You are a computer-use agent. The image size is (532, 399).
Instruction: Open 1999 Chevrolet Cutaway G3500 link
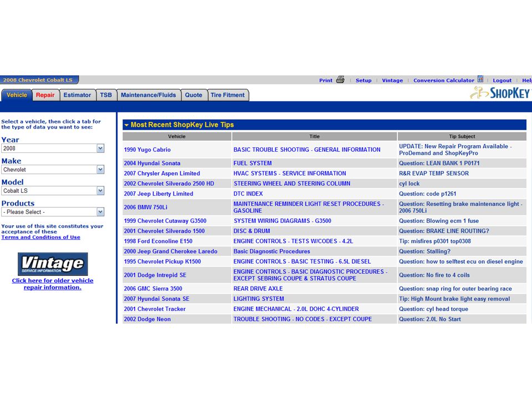tap(165, 221)
